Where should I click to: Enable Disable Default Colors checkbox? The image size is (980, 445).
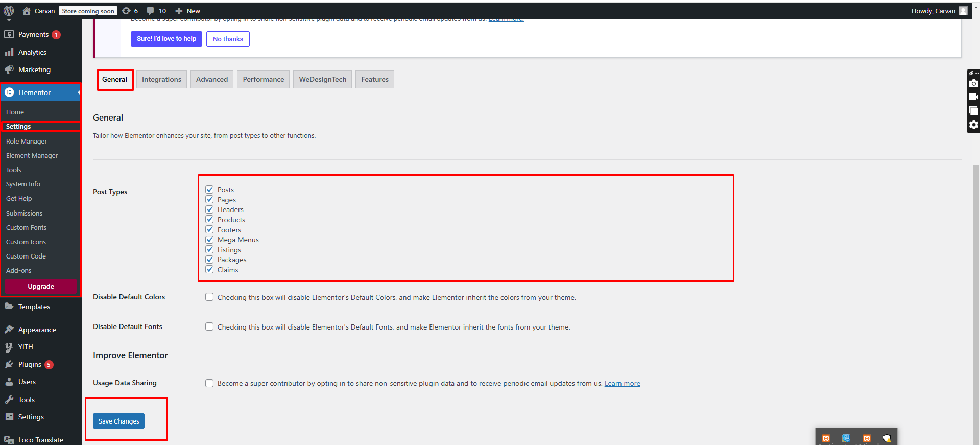pyautogui.click(x=209, y=297)
